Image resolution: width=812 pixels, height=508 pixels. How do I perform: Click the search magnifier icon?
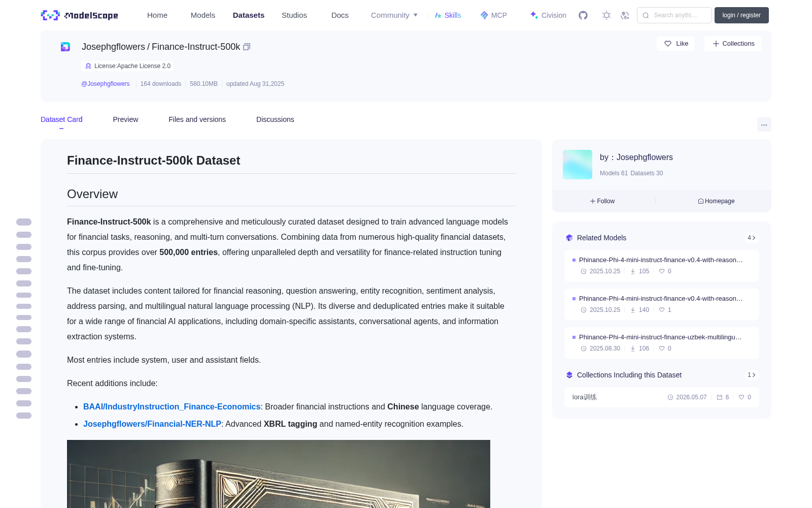pos(646,15)
